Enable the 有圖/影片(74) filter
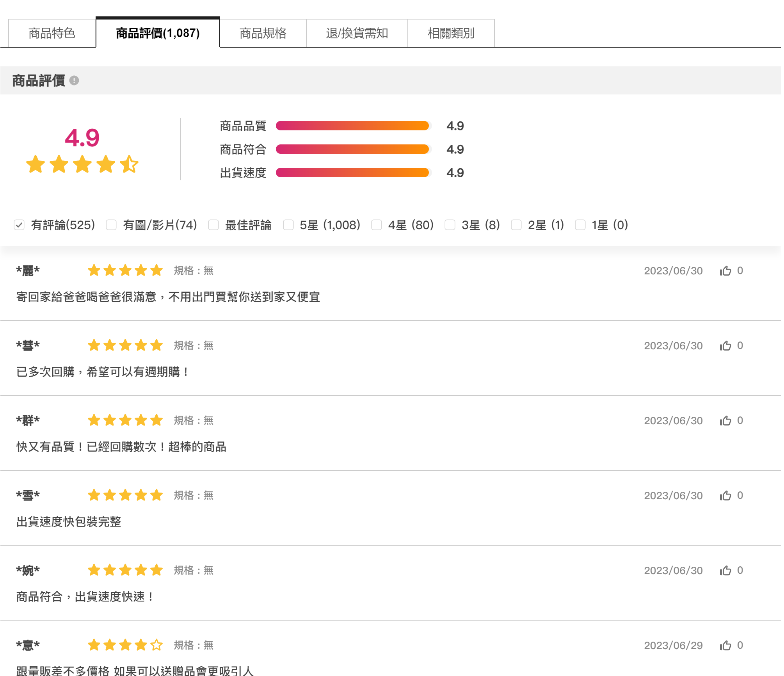 click(x=111, y=225)
